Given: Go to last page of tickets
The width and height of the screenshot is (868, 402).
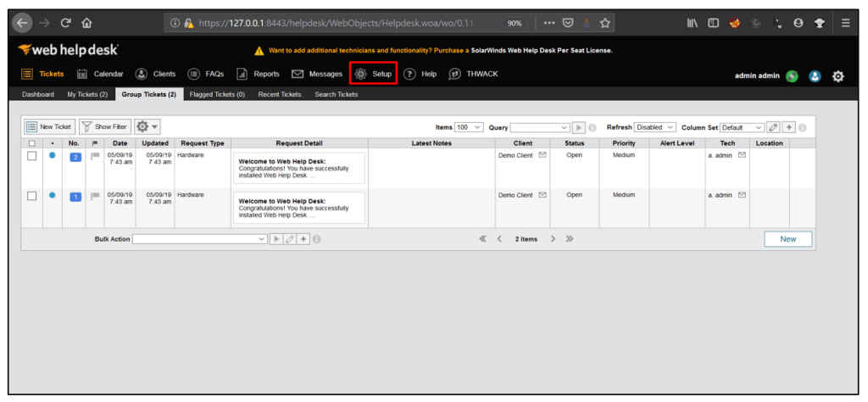Looking at the screenshot, I should [x=569, y=238].
